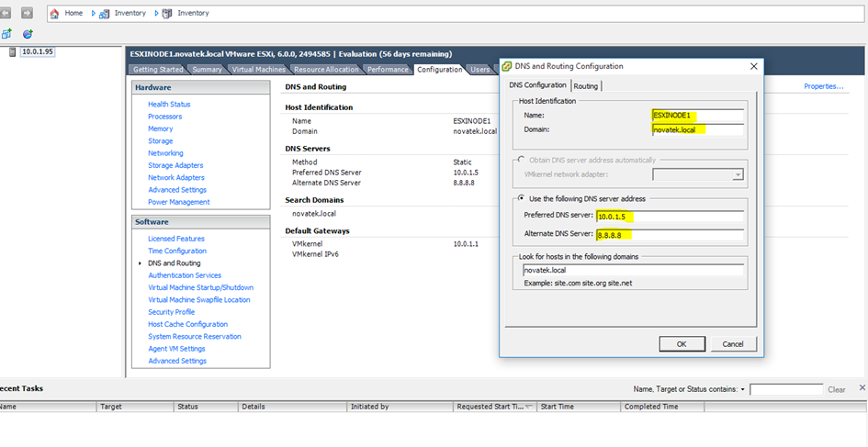Switch to the Routing tab
The width and height of the screenshot is (868, 447).
[585, 86]
